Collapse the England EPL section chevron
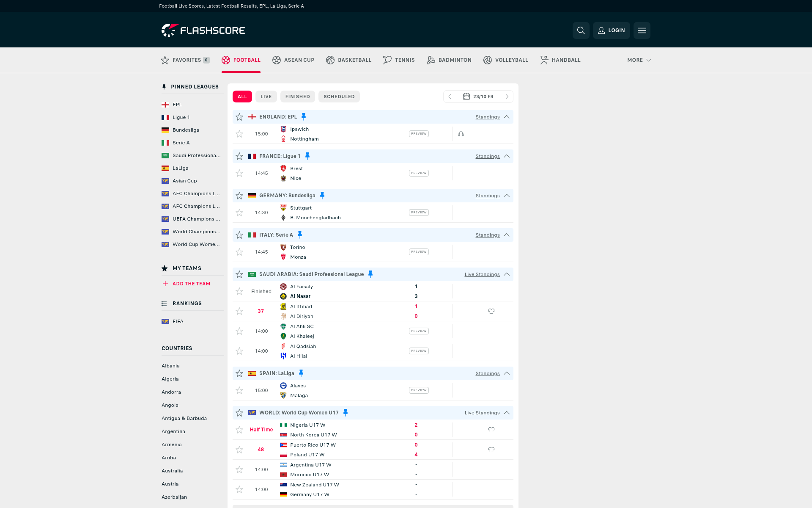This screenshot has height=508, width=812. (507, 117)
